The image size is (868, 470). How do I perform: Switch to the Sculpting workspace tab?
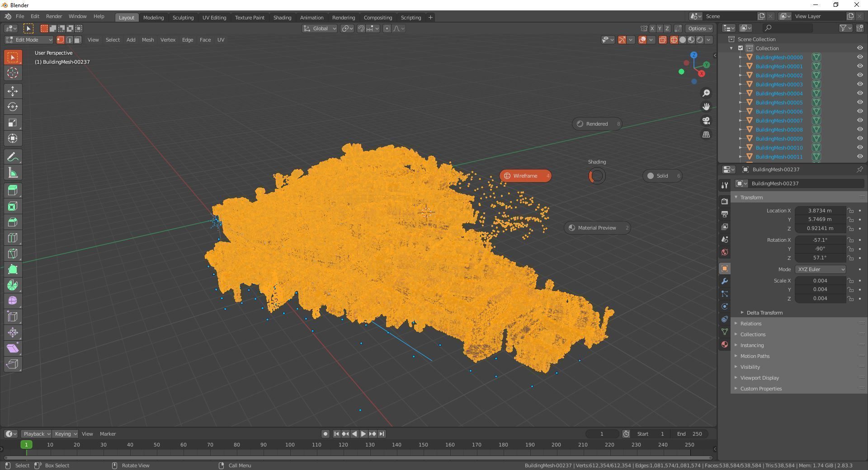tap(183, 17)
